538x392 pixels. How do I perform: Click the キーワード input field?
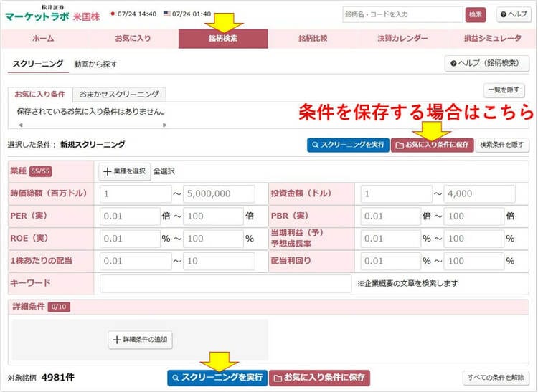click(x=226, y=283)
